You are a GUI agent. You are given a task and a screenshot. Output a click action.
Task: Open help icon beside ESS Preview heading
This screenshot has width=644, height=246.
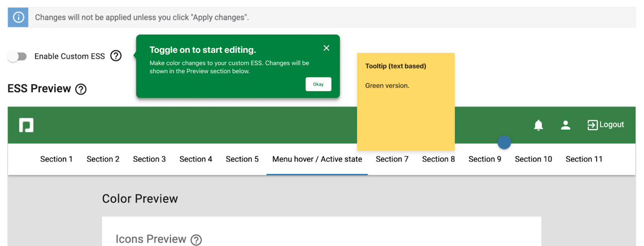[80, 90]
